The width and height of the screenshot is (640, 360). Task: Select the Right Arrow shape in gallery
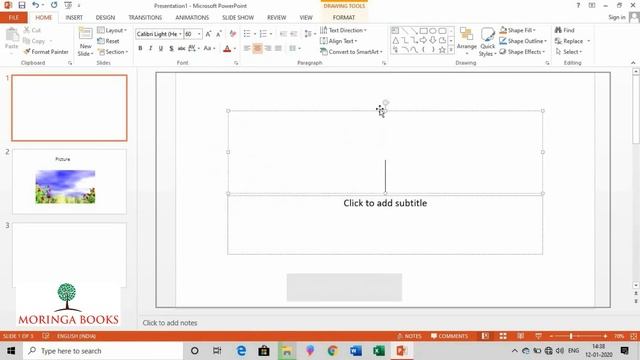423,40
